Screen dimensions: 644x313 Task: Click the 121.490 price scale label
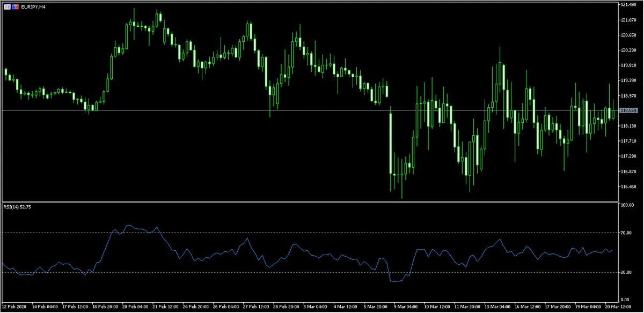click(x=627, y=5)
